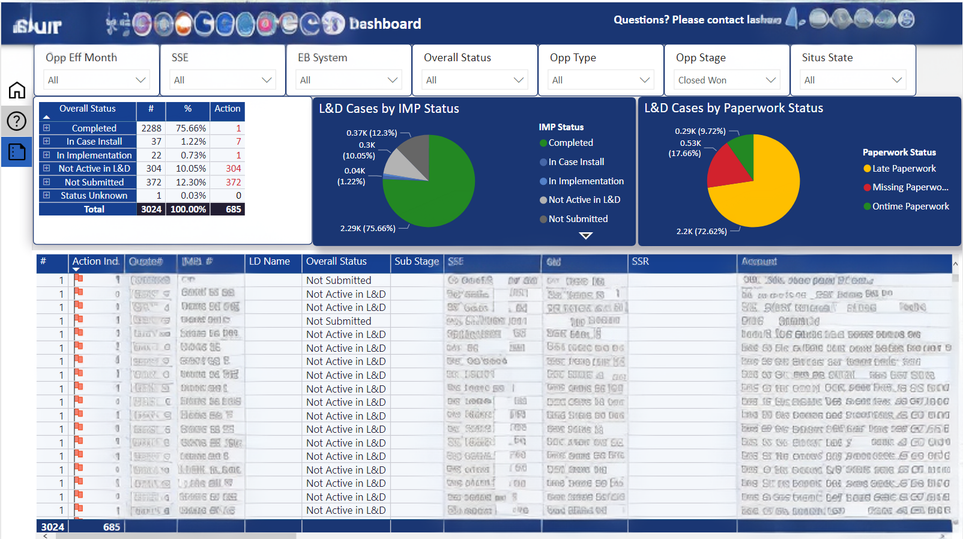963x539 pixels.
Task: Sort summary table by Overall Status header
Action: tap(87, 109)
